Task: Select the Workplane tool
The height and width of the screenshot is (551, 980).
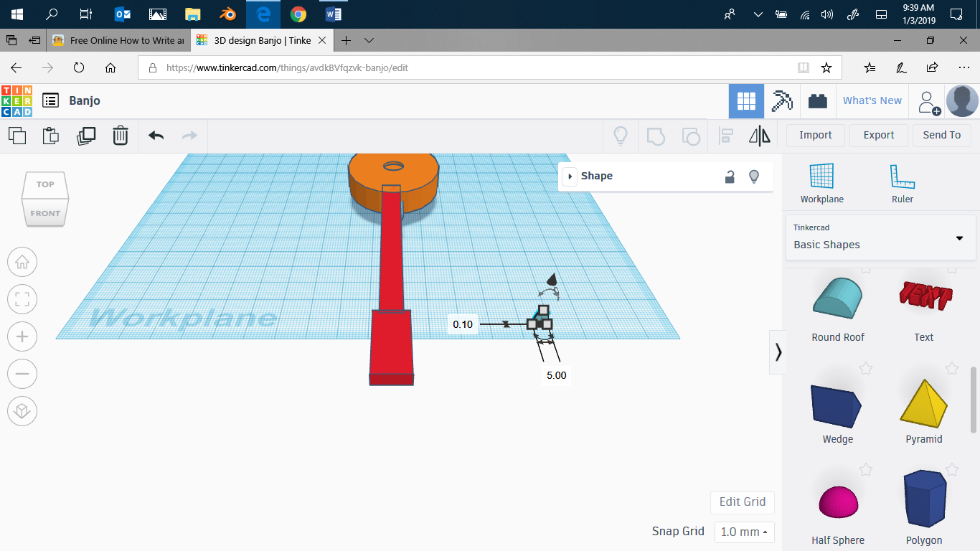Action: click(822, 184)
